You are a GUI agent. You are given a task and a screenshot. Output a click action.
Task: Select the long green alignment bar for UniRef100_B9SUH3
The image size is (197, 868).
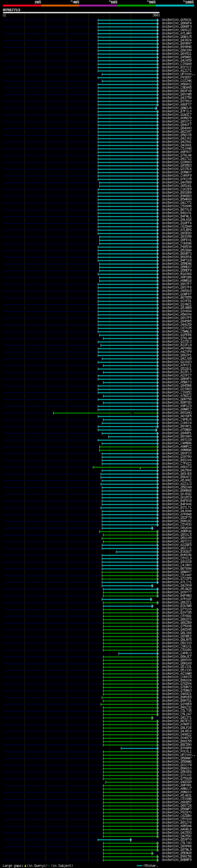point(106,413)
